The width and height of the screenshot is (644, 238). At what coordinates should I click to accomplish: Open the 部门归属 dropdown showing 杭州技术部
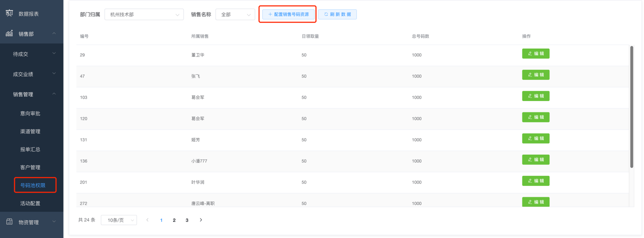(x=144, y=14)
